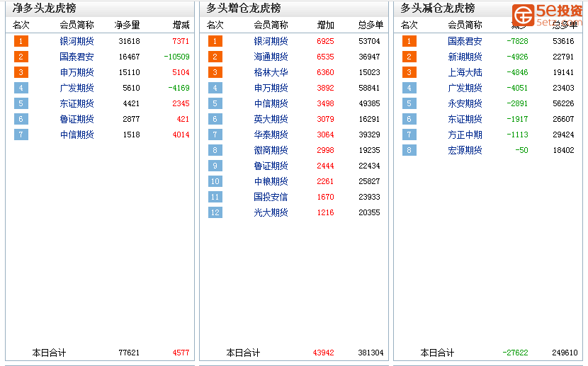Open 鲁证期货 in the 多头增仓龙虎榜 list
The width and height of the screenshot is (588, 366).
(x=271, y=166)
